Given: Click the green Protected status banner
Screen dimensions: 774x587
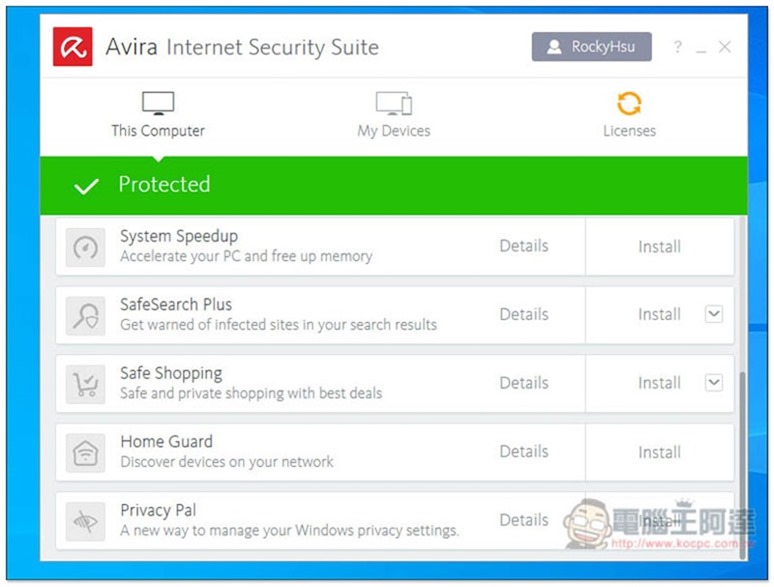Looking at the screenshot, I should pos(393,185).
